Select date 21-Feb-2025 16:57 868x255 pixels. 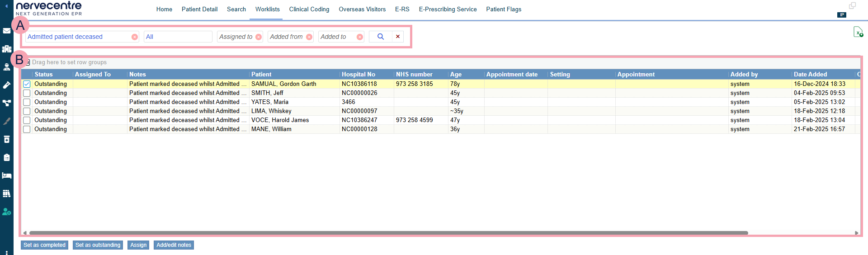point(819,129)
